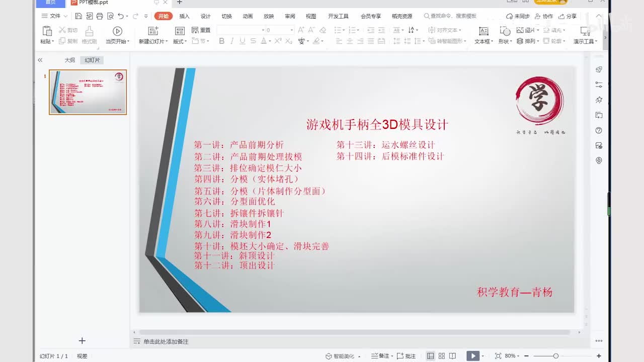Toggle Italic formatting
Viewport: 644px width, 362px height.
pyautogui.click(x=232, y=41)
